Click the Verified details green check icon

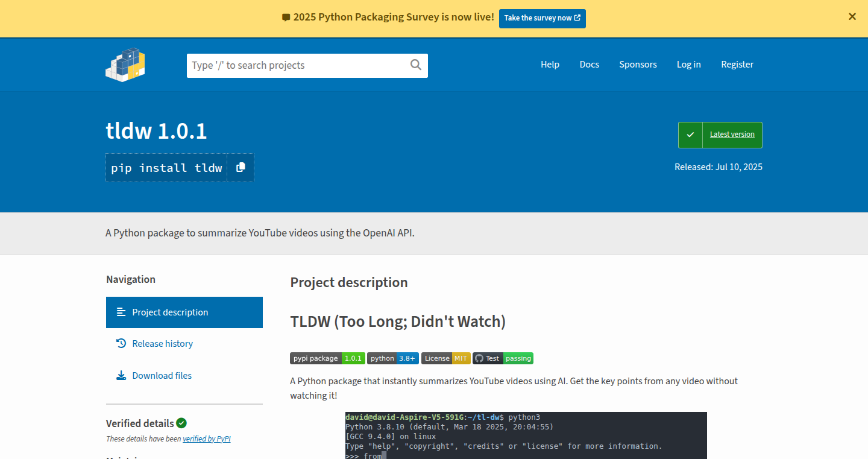click(181, 423)
